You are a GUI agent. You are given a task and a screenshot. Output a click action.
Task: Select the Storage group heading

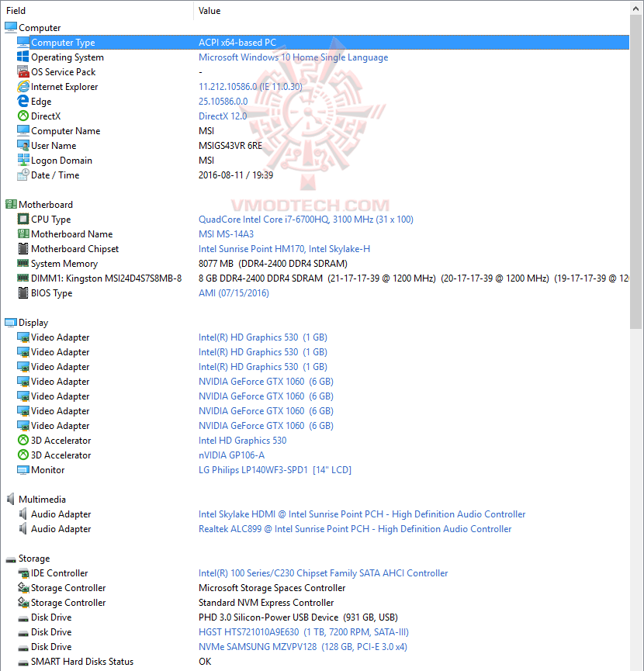[x=34, y=559]
